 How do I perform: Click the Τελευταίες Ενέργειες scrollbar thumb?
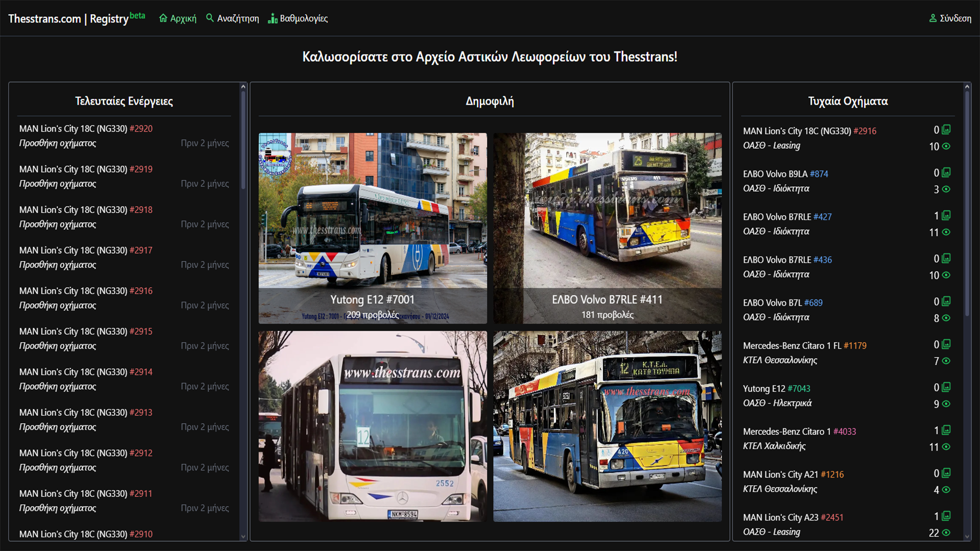click(x=243, y=140)
